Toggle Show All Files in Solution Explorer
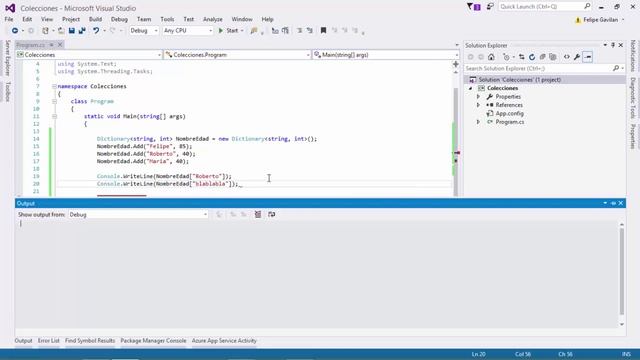Viewport: 640px width, 360px height. coord(553,57)
